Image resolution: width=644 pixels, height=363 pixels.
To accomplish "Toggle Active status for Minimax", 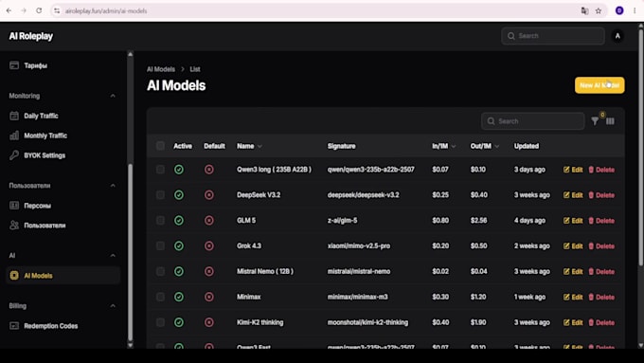I will pyautogui.click(x=179, y=297).
